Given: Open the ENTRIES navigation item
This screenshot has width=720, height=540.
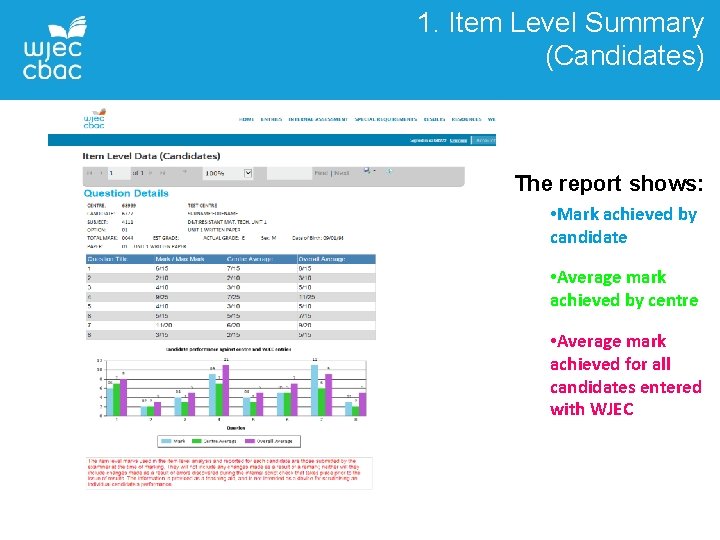Looking at the screenshot, I should (271, 119).
